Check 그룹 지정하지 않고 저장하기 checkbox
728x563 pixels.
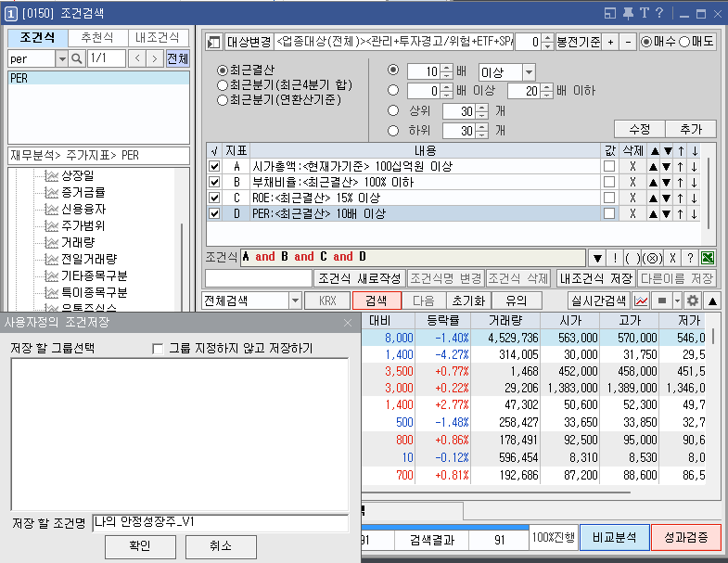[158, 349]
